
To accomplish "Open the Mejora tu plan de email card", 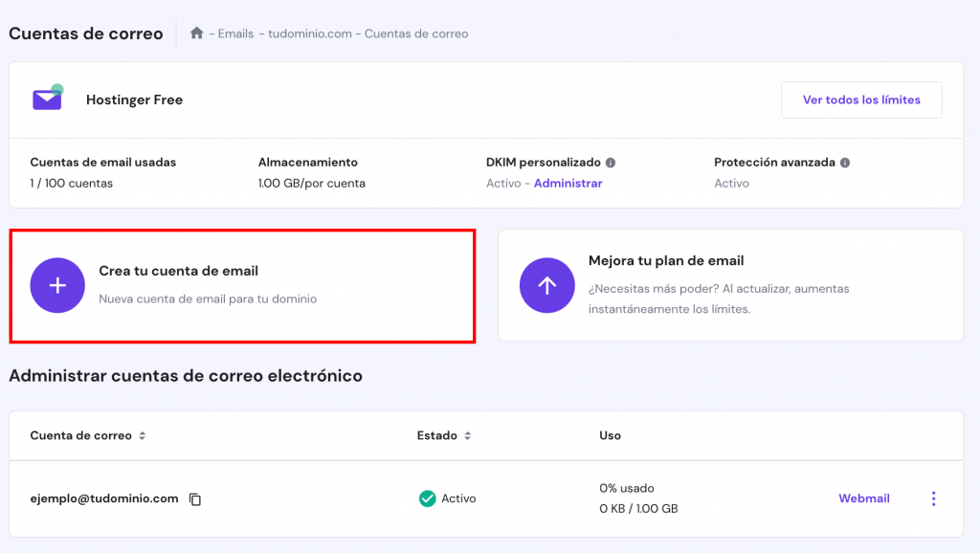I will point(729,284).
